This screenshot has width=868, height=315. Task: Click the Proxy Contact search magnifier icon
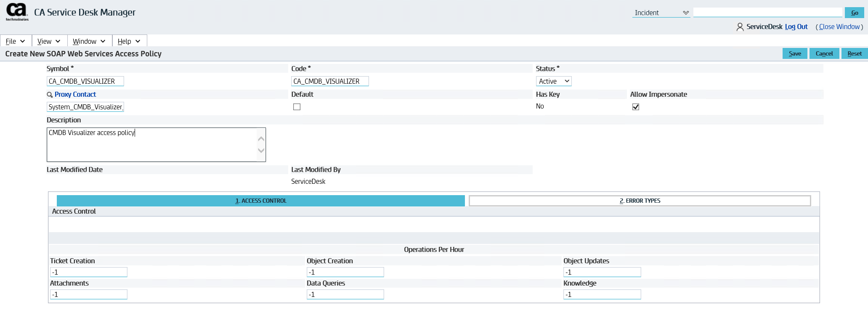(x=50, y=95)
